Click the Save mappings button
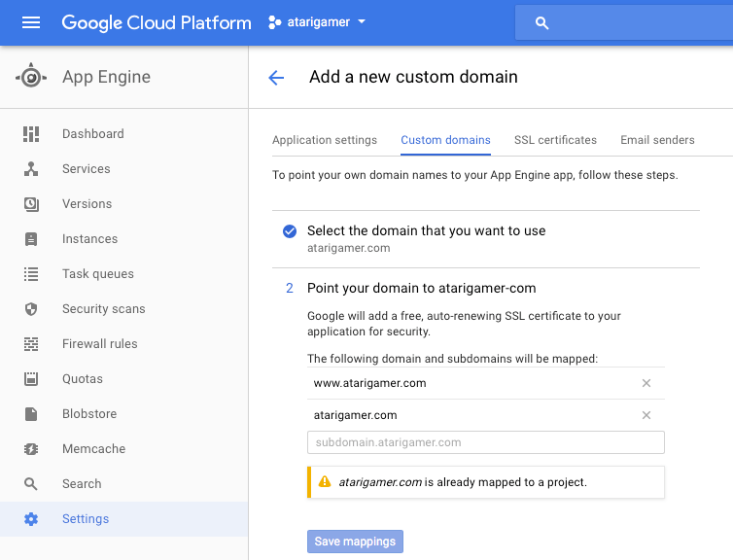This screenshot has width=733, height=560. 355,542
